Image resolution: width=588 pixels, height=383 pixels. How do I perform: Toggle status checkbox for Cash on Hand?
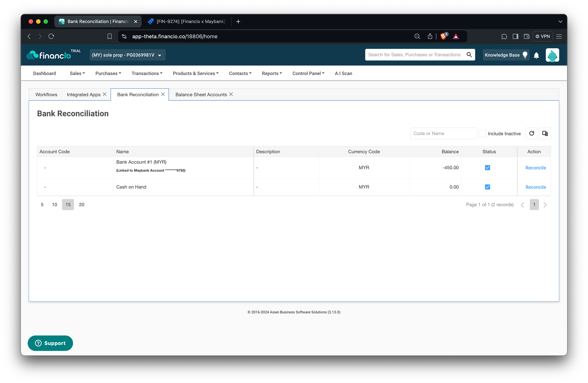pyautogui.click(x=488, y=187)
